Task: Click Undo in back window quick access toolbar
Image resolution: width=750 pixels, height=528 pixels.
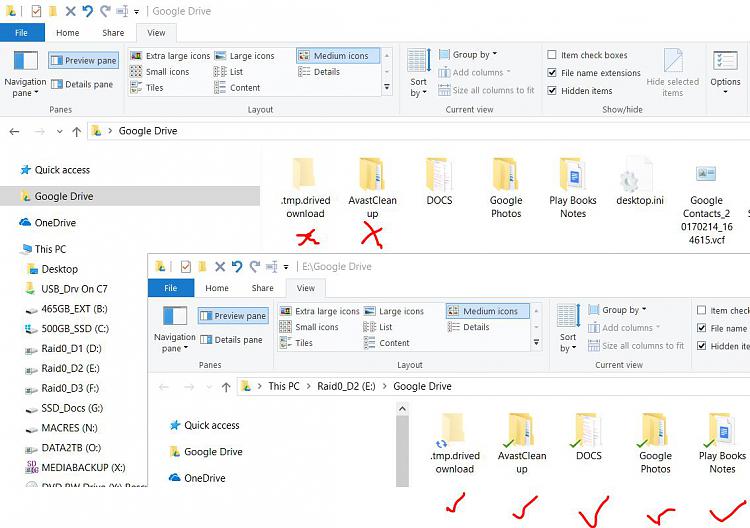Action: click(x=87, y=11)
